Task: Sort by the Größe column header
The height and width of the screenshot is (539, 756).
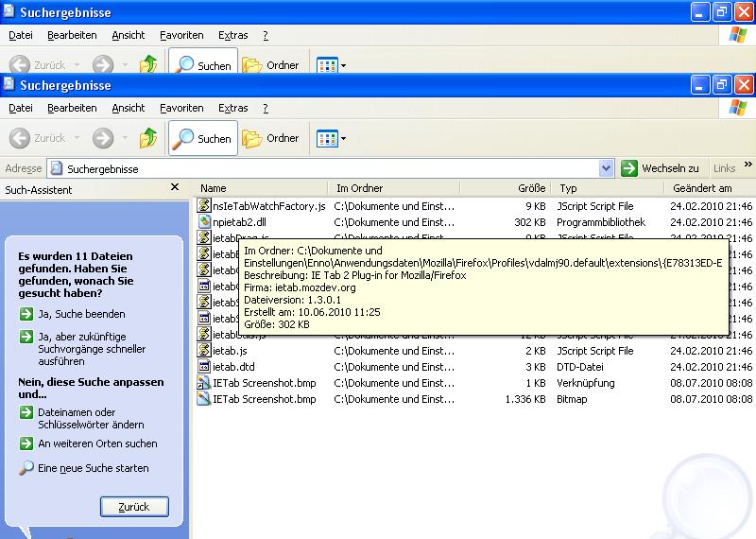Action: (x=531, y=188)
